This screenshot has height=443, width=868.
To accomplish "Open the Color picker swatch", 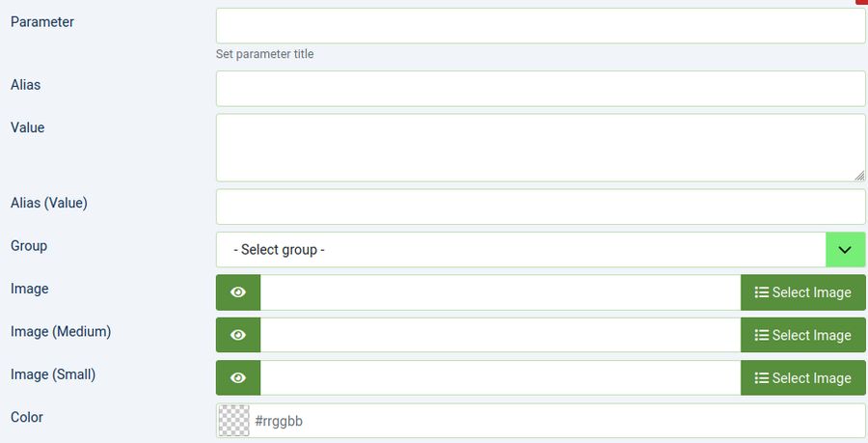I will pos(234,421).
